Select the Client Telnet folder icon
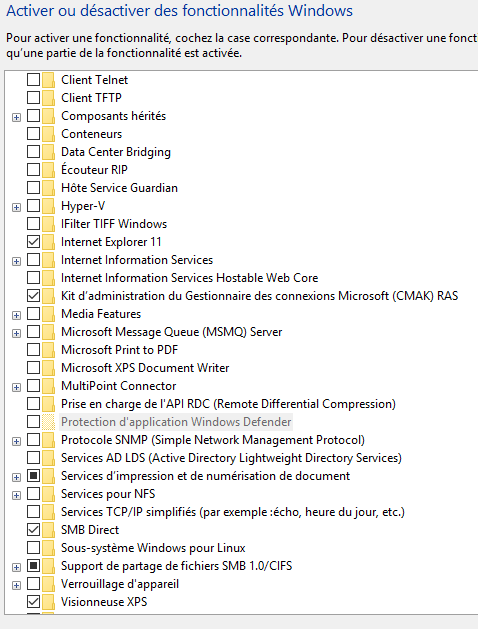The height and width of the screenshot is (629, 478). [x=48, y=80]
